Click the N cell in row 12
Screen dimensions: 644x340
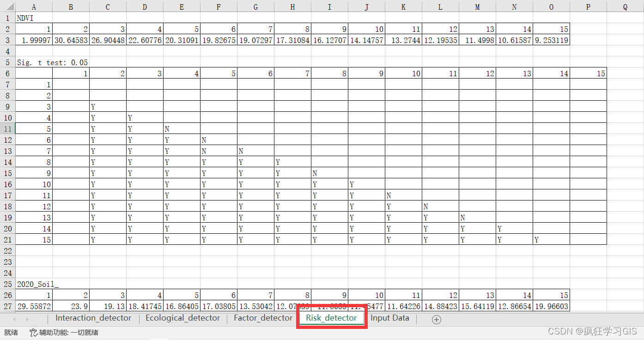tap(219, 140)
